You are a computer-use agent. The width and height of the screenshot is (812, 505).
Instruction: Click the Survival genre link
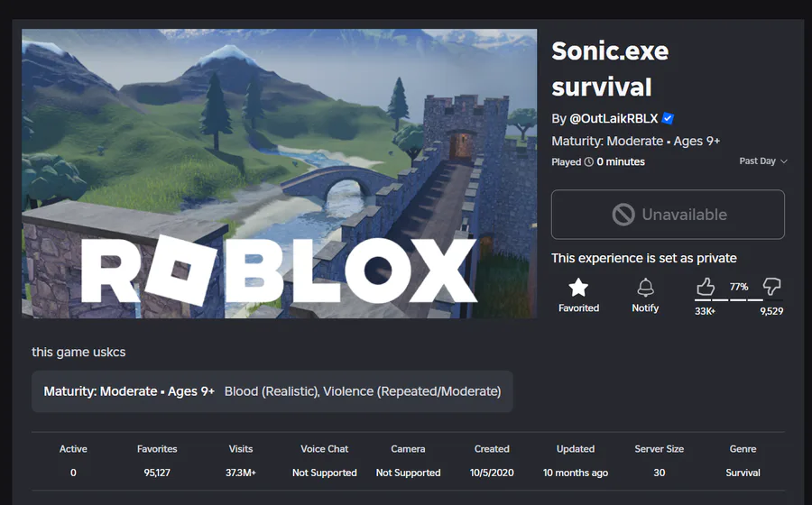[743, 473]
